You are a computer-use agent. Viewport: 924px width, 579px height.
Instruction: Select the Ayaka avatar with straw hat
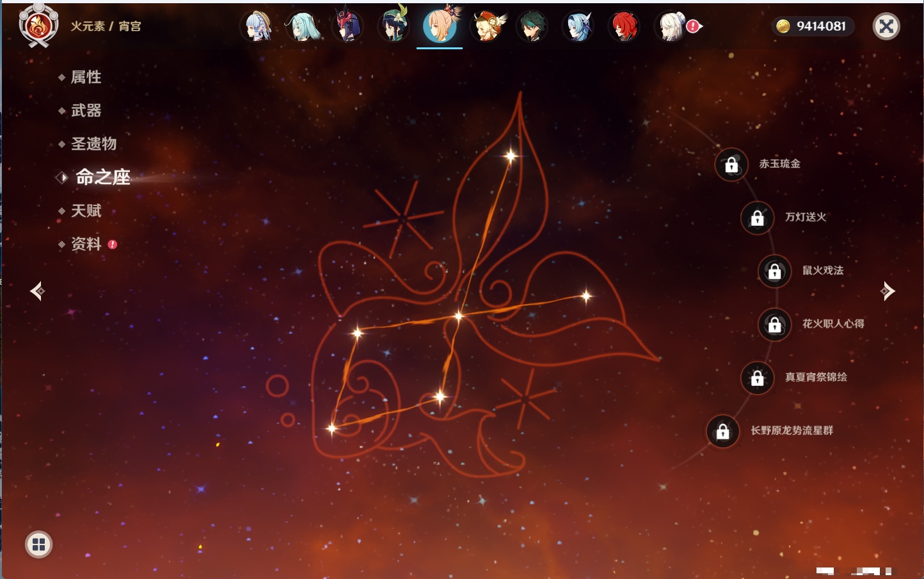click(257, 26)
